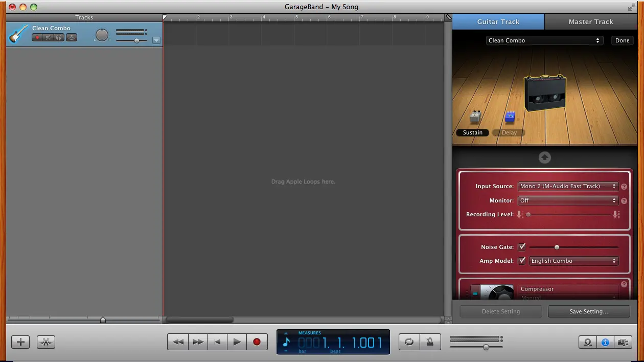Click the fast forward button
The image size is (644, 362).
coord(198,342)
